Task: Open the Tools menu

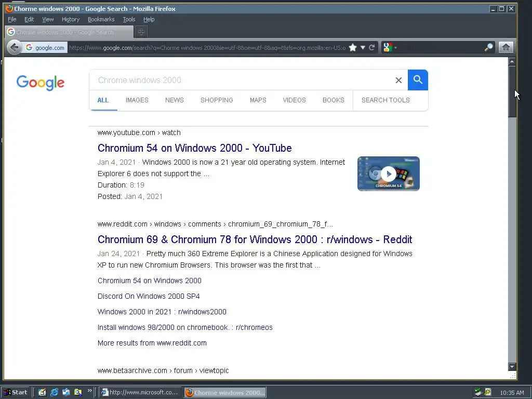Action: pyautogui.click(x=129, y=19)
